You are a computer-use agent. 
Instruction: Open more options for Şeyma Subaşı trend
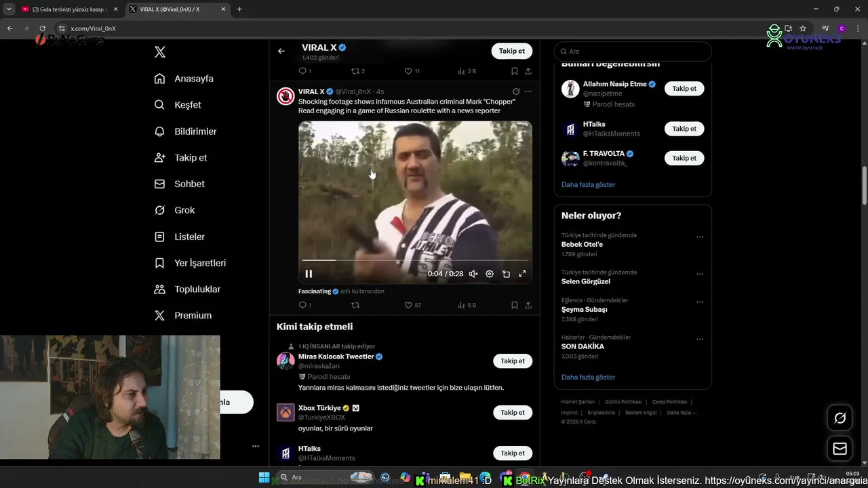(700, 302)
